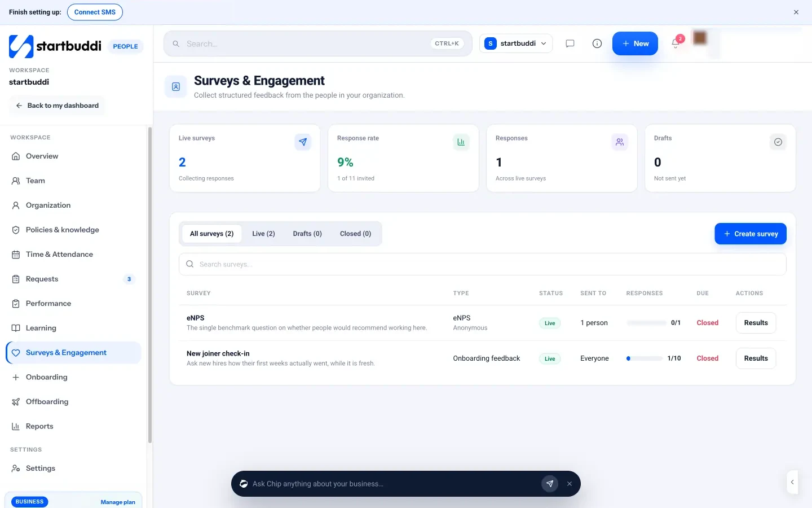Click Manage plan link
The height and width of the screenshot is (508, 812).
click(118, 502)
